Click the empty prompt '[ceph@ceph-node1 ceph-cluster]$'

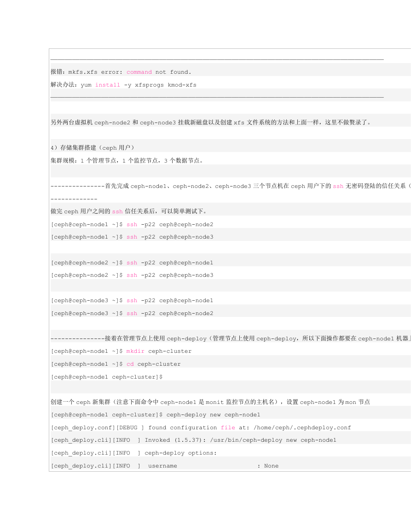tap(107, 377)
